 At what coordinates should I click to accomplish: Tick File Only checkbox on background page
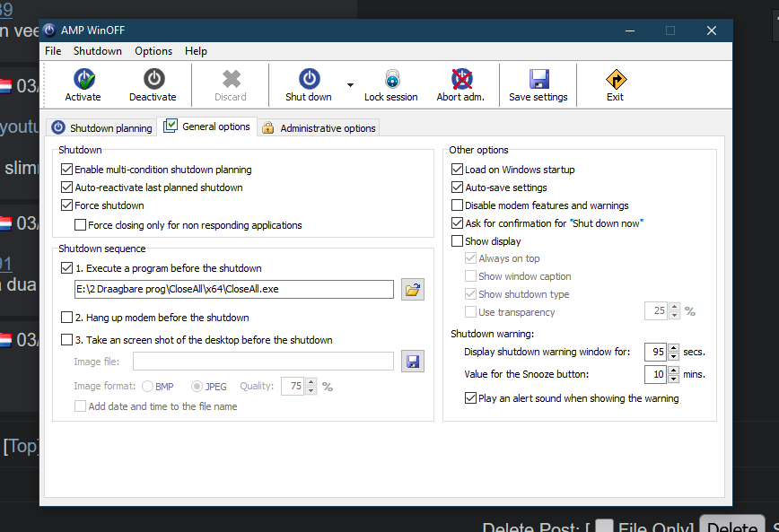pos(604,526)
